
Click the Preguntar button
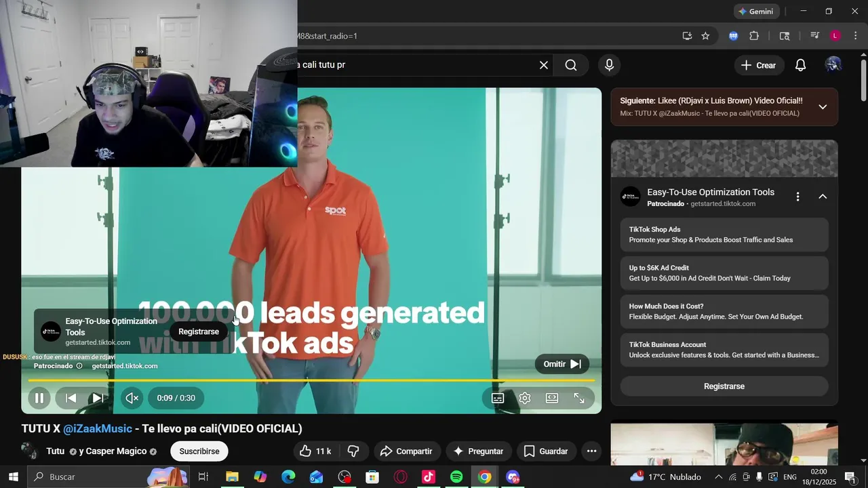point(479,451)
